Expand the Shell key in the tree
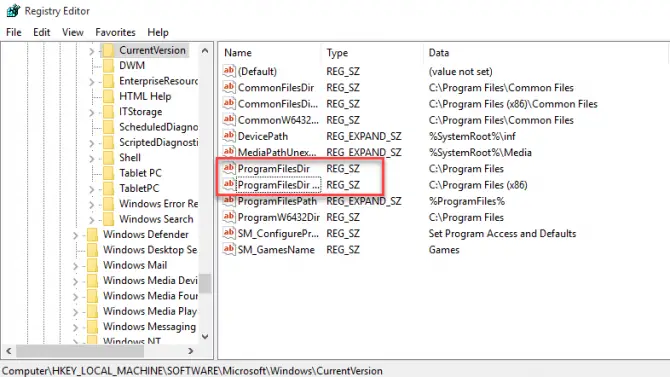This screenshot has height=377, width=670. [91, 158]
